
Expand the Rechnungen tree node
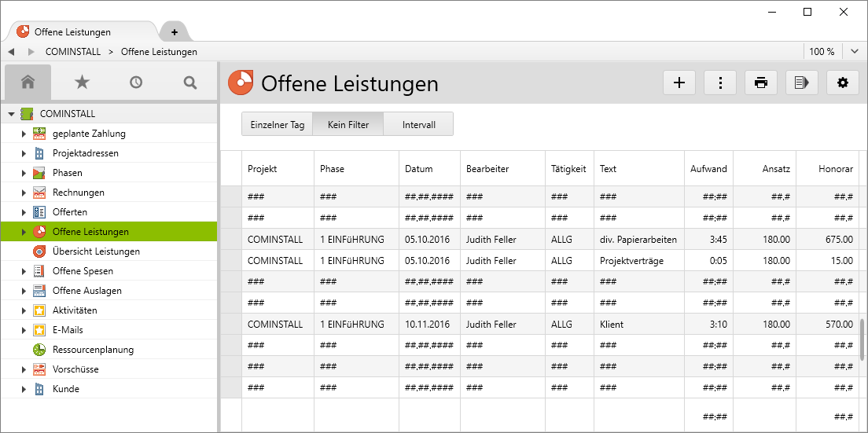24,193
